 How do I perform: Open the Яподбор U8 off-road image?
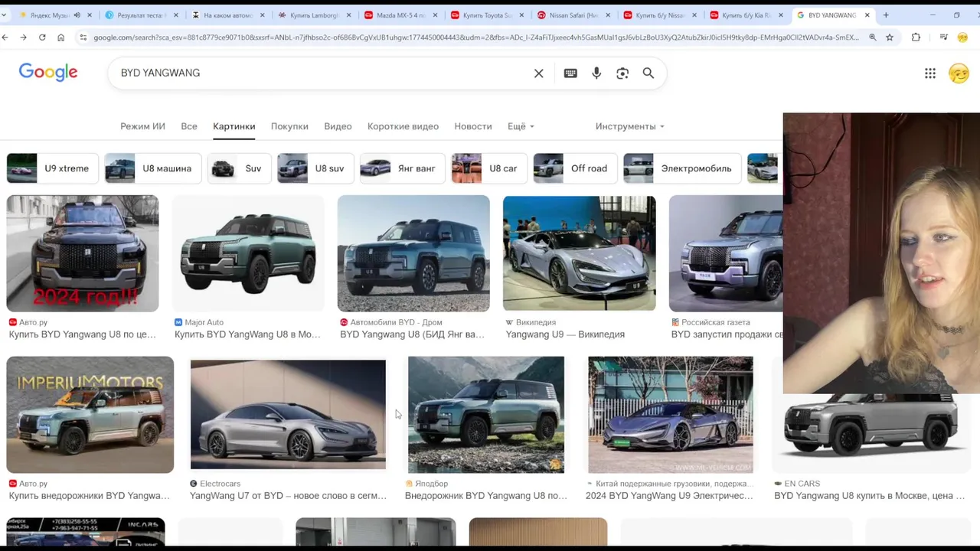(486, 415)
